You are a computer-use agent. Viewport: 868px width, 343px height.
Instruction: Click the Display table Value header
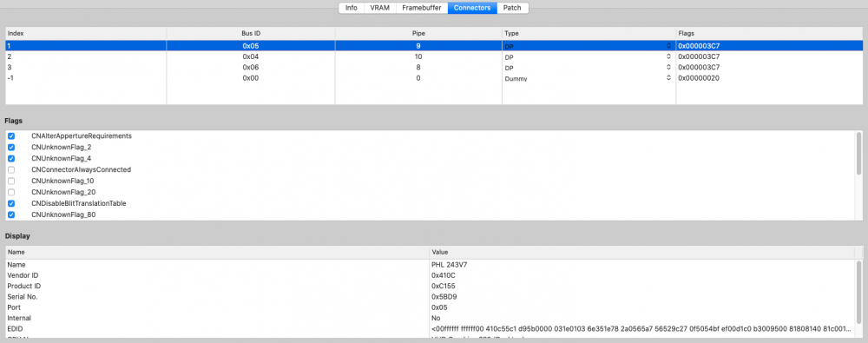pos(642,252)
